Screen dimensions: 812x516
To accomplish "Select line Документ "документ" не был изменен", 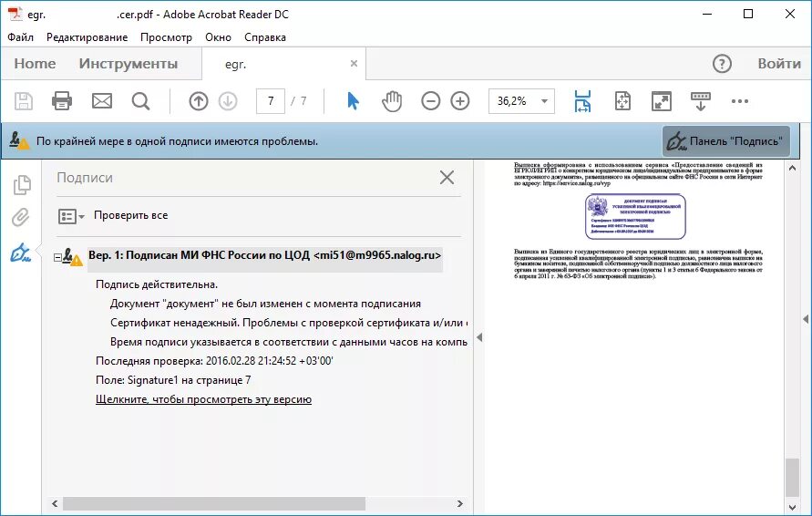I will point(265,304).
